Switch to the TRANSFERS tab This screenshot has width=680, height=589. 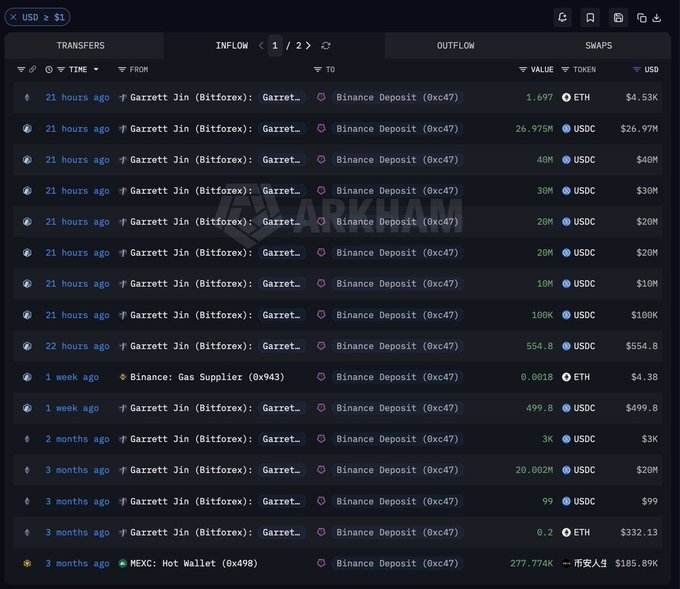coord(81,46)
